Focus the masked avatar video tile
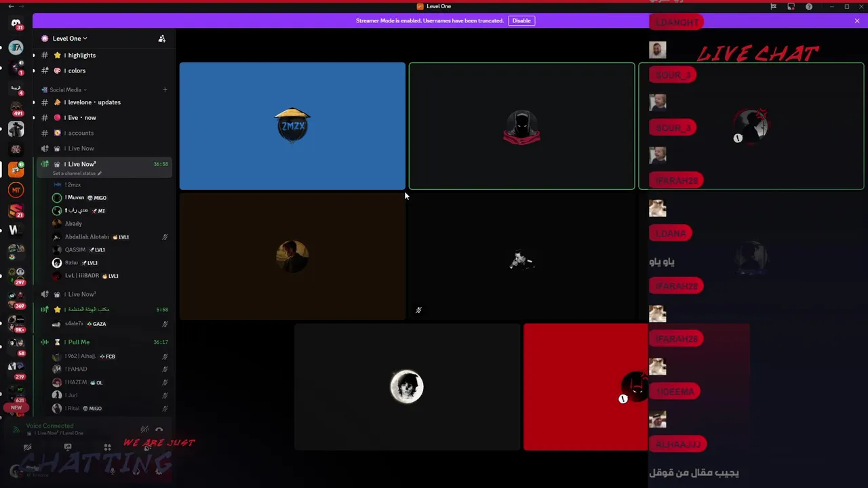 click(521, 126)
